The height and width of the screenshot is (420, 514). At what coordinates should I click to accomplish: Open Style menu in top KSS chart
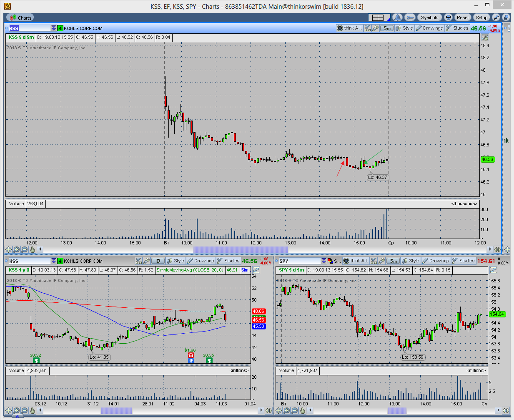[404, 28]
